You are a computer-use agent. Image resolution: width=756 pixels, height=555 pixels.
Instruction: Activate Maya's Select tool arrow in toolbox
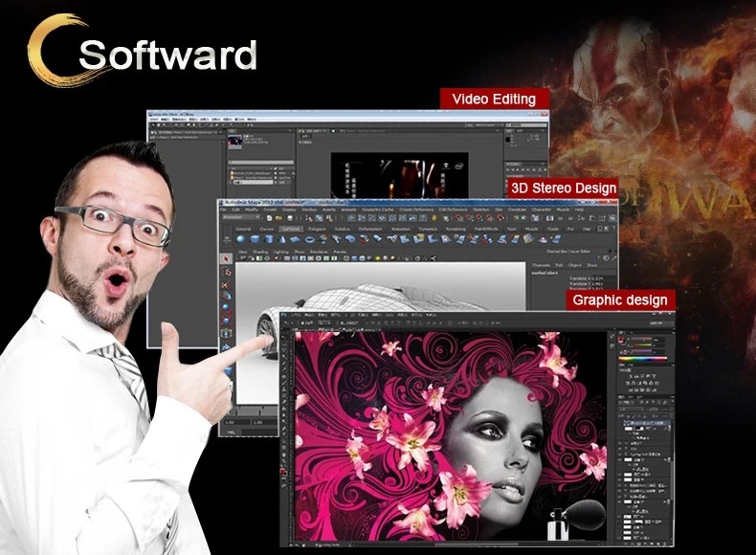click(x=226, y=259)
